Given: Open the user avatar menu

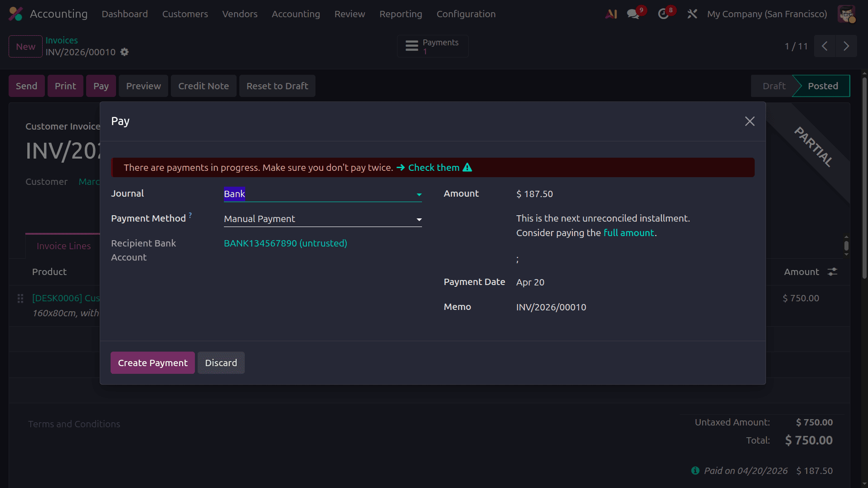Looking at the screenshot, I should click(846, 14).
